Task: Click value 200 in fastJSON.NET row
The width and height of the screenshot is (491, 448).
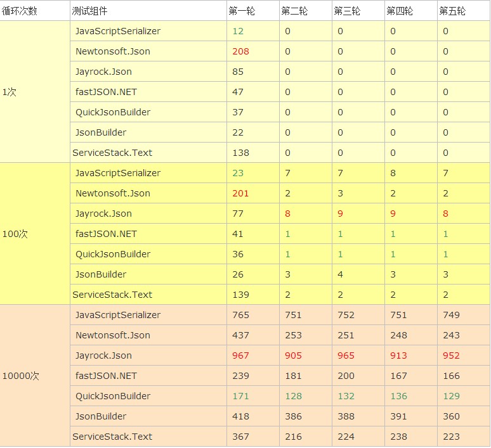Action: (346, 376)
